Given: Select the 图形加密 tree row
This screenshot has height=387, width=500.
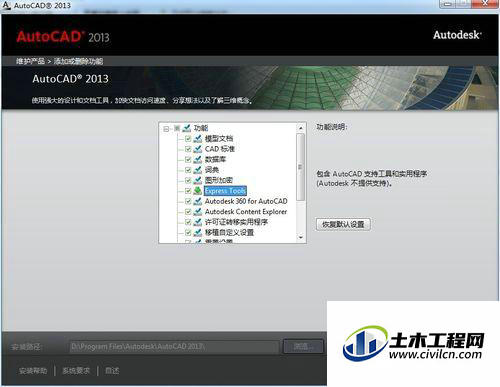Looking at the screenshot, I should point(219,180).
